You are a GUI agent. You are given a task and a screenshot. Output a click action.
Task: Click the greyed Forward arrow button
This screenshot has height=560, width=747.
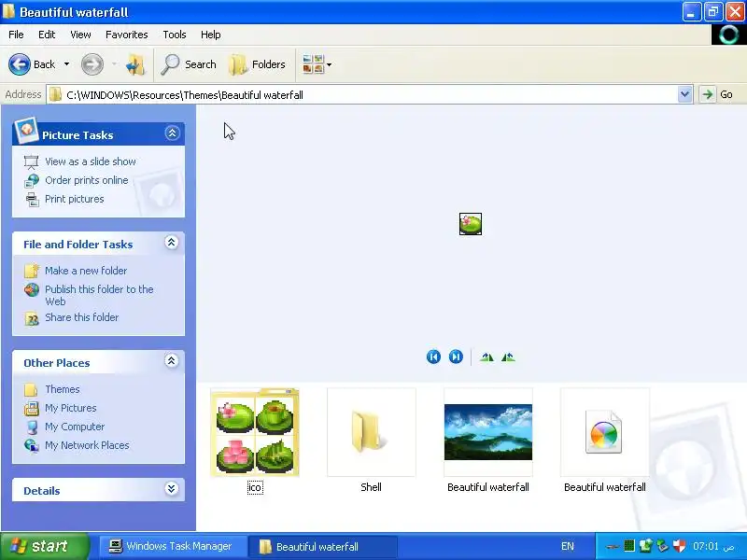coord(92,64)
